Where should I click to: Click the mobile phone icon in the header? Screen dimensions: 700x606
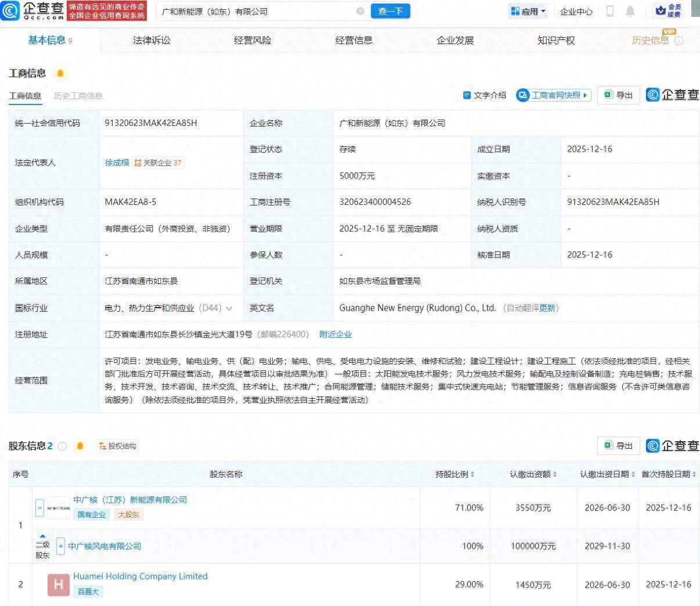point(610,11)
